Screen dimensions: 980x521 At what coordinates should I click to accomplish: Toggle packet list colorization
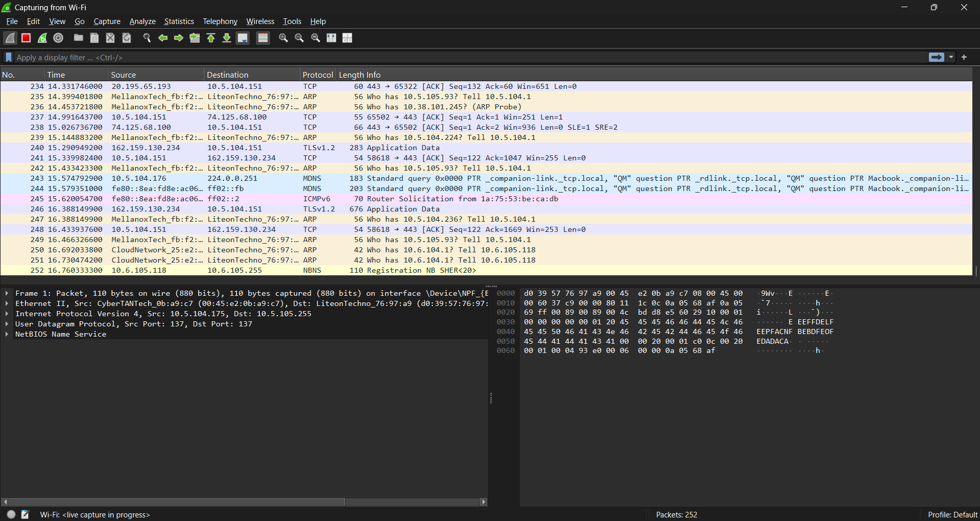[x=263, y=38]
